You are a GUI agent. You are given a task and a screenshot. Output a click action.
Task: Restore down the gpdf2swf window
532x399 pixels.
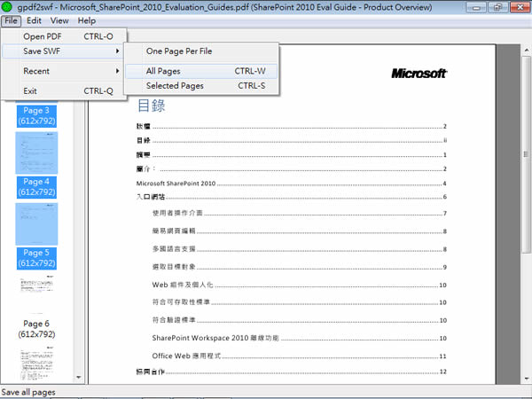pyautogui.click(x=497, y=7)
